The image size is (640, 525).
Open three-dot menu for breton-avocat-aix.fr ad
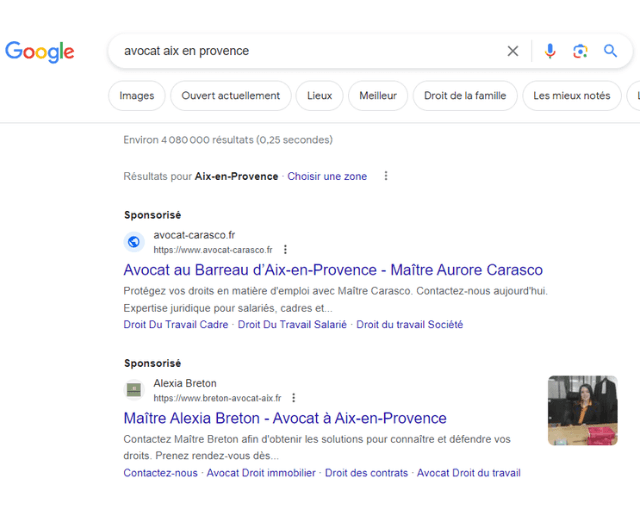click(x=293, y=398)
